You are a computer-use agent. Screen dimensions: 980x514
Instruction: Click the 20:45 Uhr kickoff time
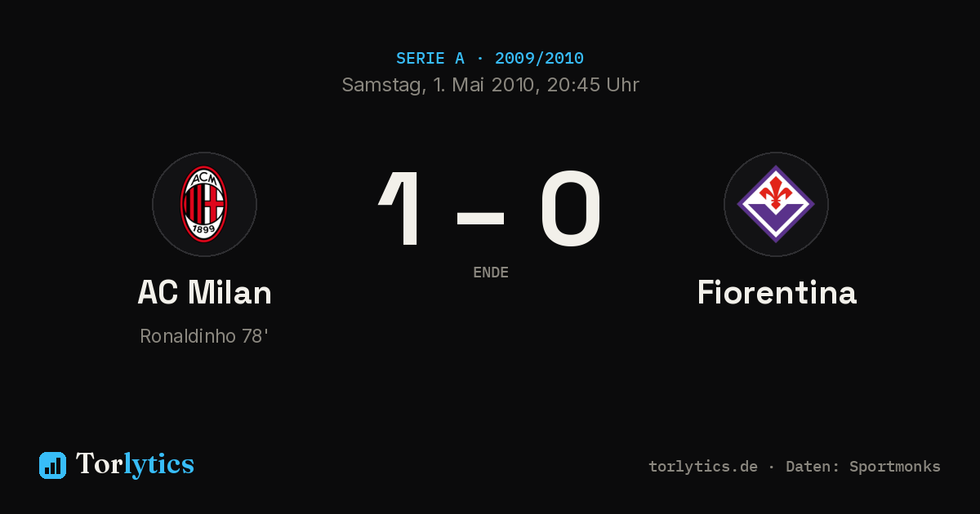point(593,85)
